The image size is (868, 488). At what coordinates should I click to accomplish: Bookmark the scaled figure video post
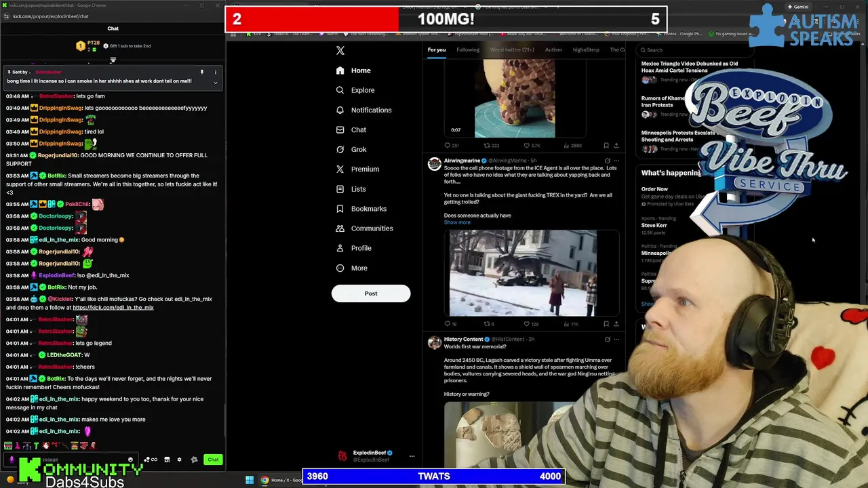coord(606,145)
